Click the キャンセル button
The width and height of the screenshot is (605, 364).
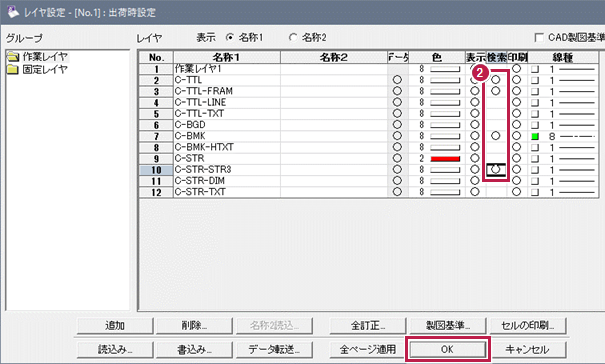coord(527,350)
